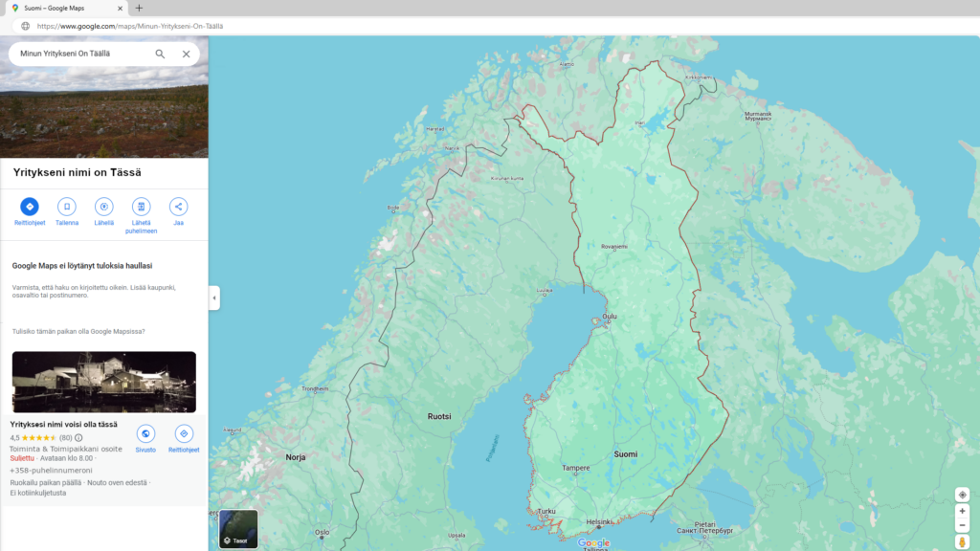Zoom out with the minus button
Viewport: 980px width, 551px height.
tap(962, 525)
